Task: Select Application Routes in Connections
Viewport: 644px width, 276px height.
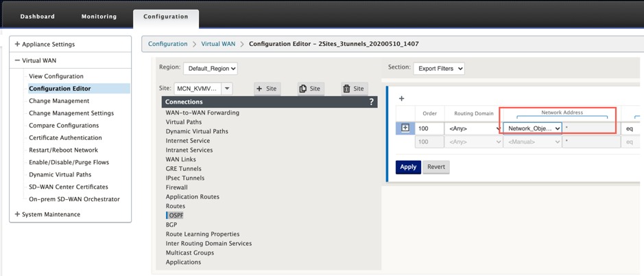Action: pyautogui.click(x=192, y=196)
